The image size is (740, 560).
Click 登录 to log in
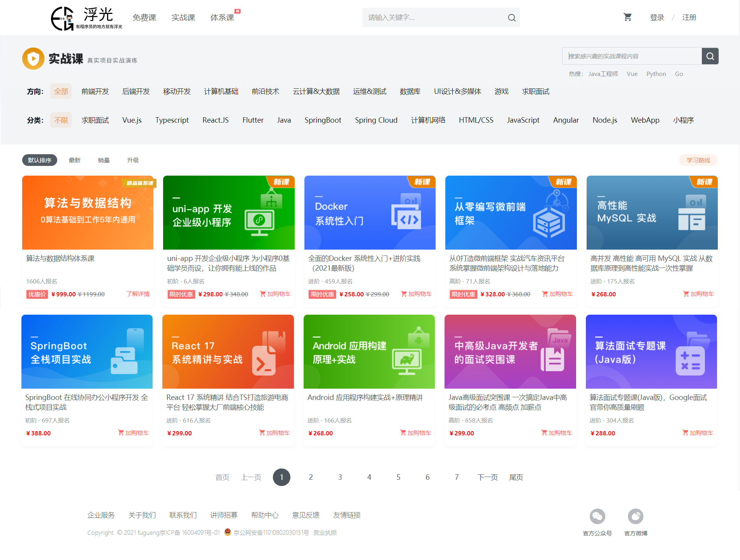pos(657,18)
